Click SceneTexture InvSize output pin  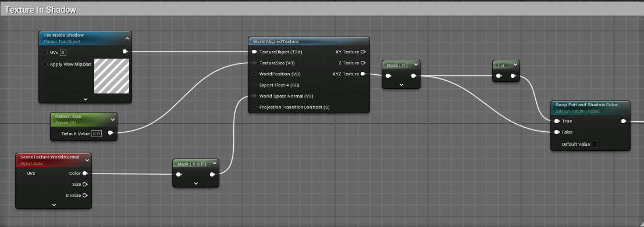pos(85,196)
